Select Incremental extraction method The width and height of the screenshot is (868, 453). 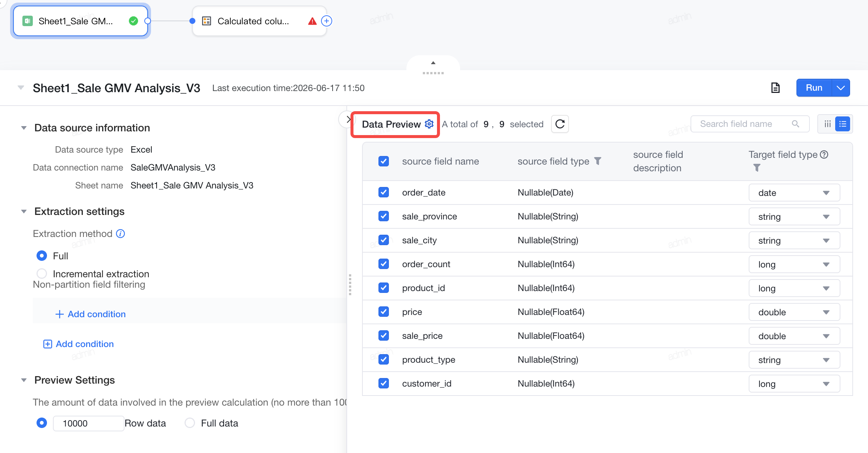tap(42, 274)
